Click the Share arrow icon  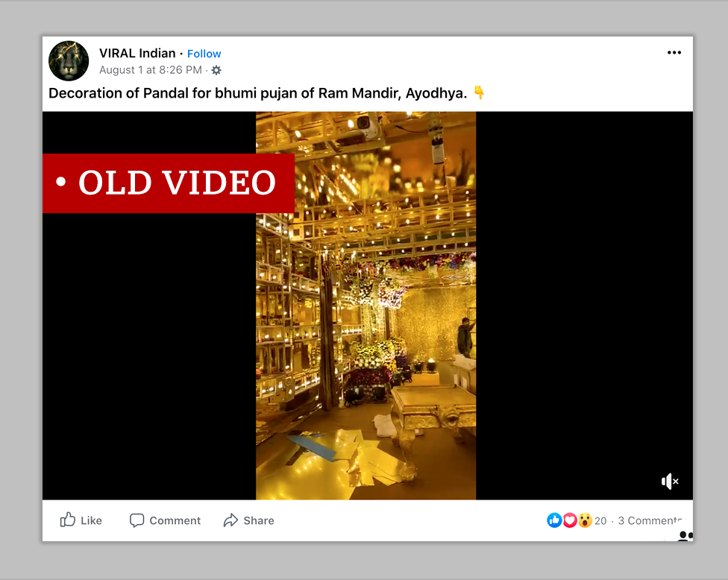[231, 520]
